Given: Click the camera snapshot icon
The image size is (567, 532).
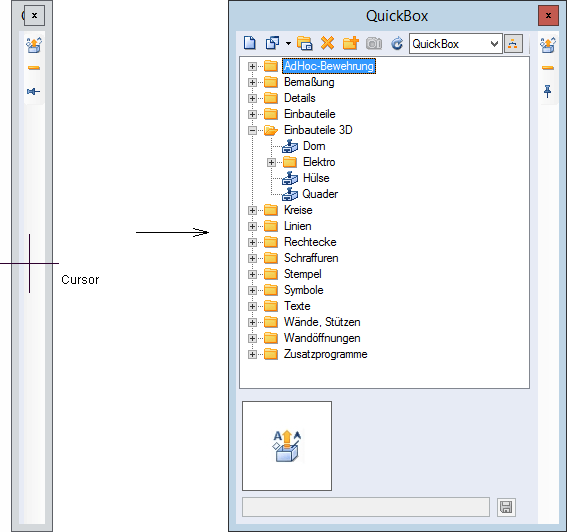Looking at the screenshot, I should click(x=374, y=43).
